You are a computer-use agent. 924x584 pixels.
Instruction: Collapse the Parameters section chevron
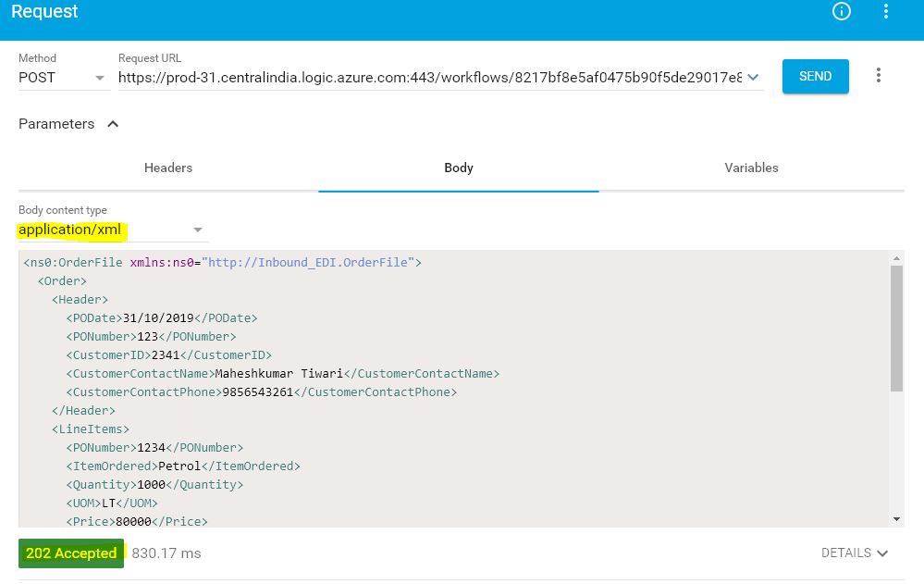click(113, 123)
